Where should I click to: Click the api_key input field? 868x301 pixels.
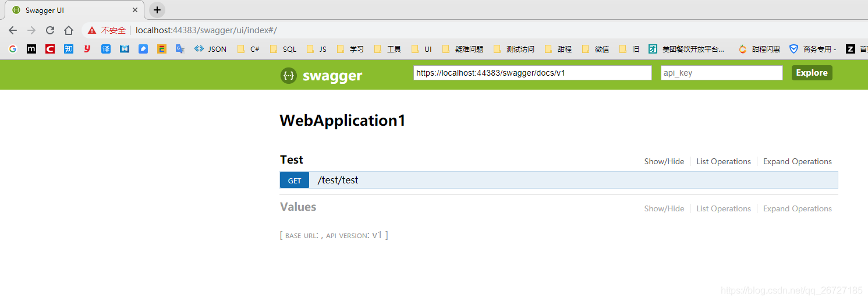pos(722,73)
